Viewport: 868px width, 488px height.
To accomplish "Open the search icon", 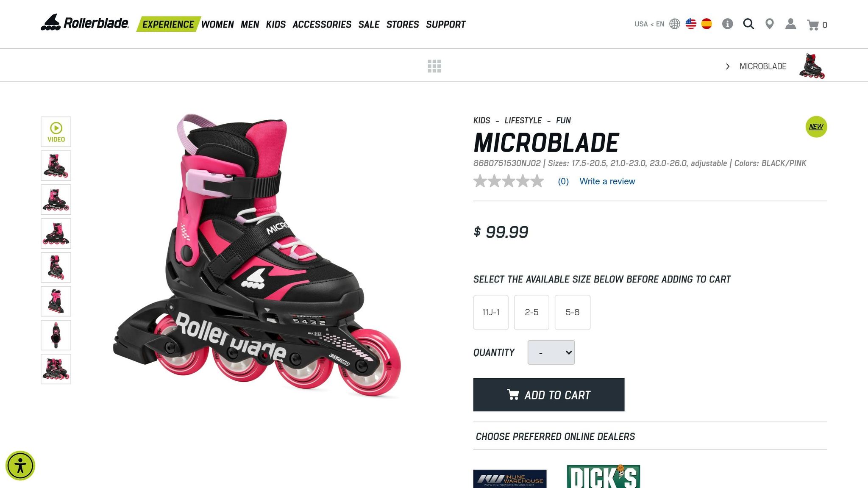I will [748, 24].
